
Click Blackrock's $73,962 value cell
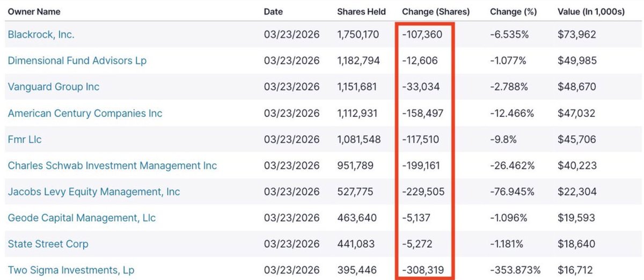pos(577,35)
